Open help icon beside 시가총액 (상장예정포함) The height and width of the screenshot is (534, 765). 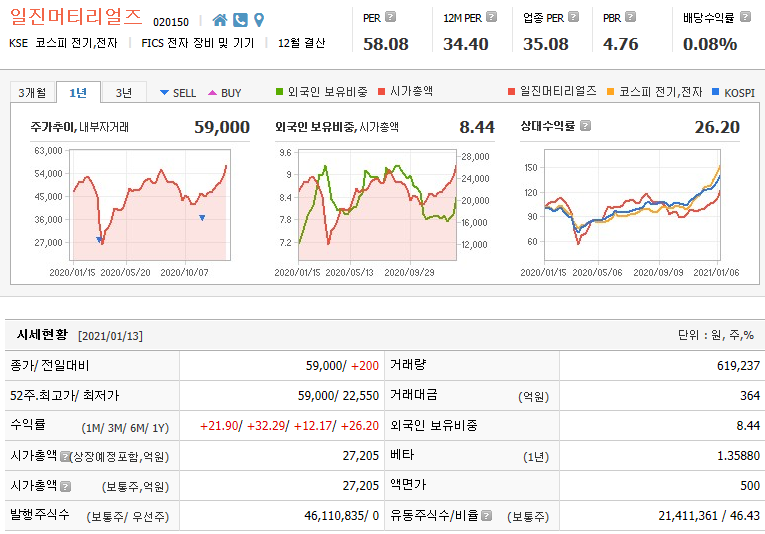[65, 456]
